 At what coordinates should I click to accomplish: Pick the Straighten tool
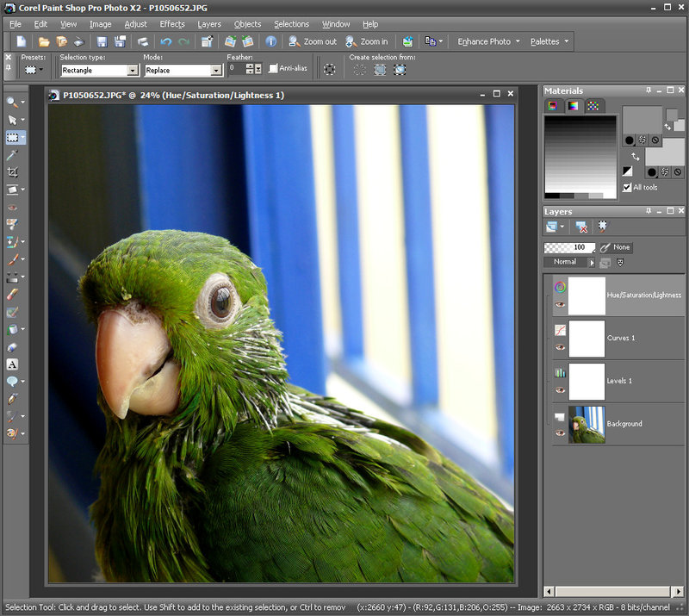click(12, 190)
